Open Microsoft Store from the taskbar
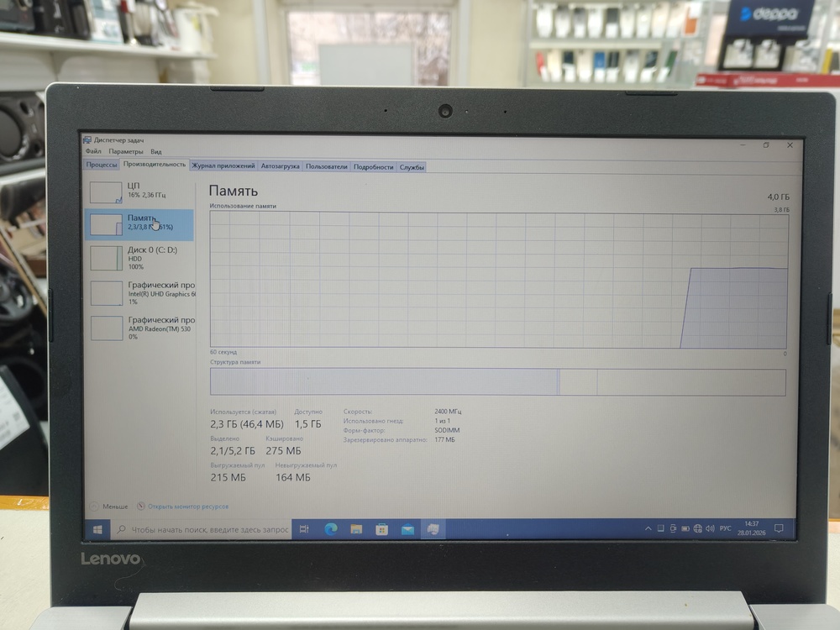This screenshot has width=840, height=630. 381,529
